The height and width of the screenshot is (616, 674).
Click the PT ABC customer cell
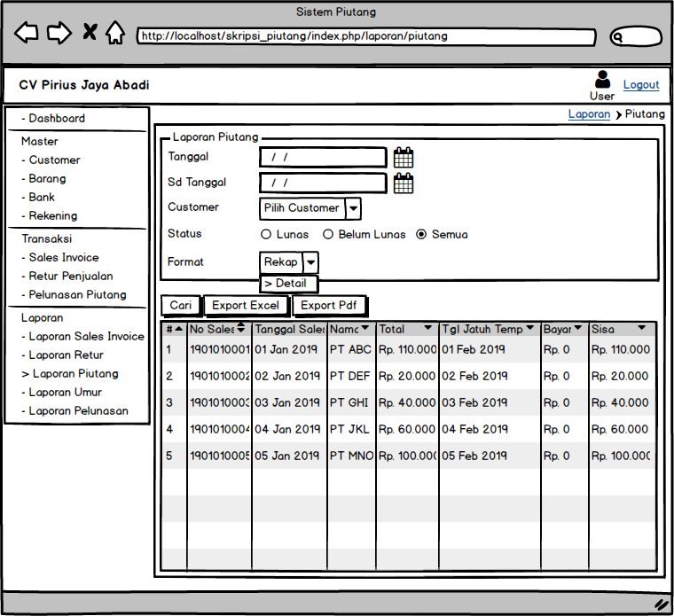point(351,350)
